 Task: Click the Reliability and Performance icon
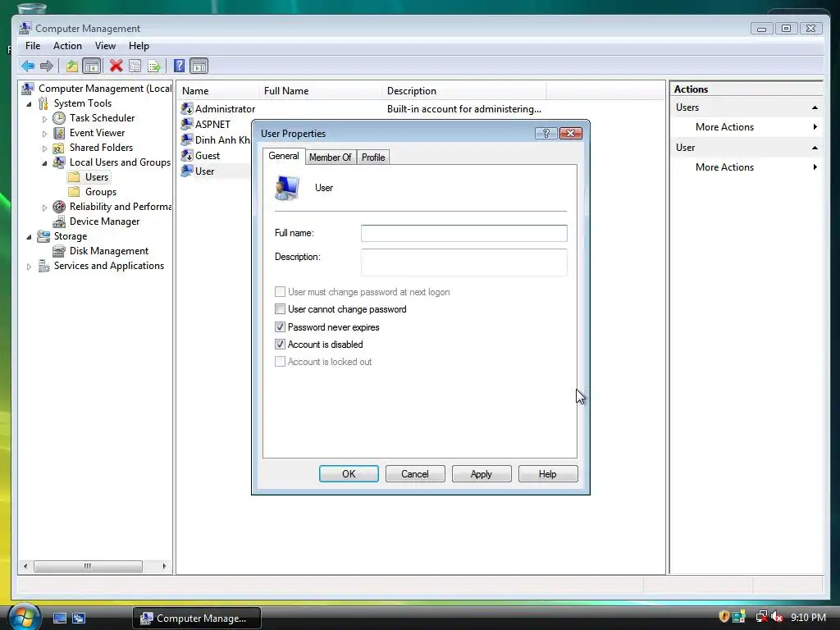[59, 207]
